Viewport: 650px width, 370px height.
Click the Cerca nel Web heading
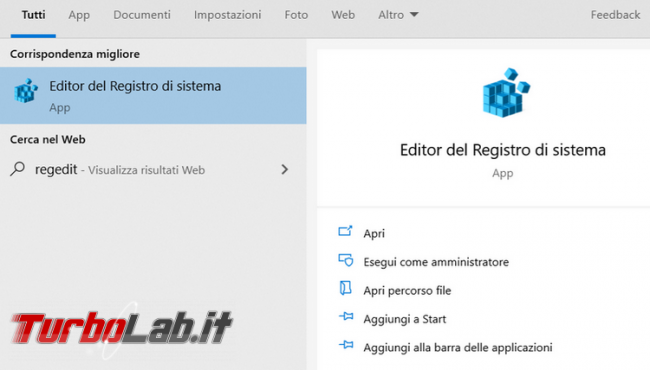48,139
